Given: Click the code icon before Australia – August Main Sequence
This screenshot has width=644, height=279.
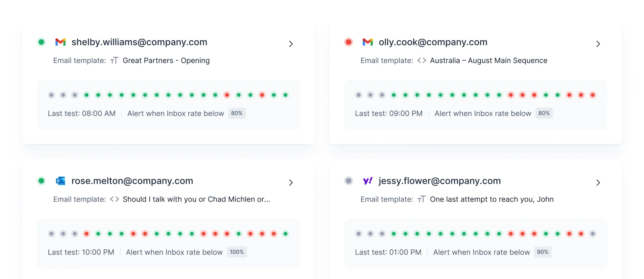Looking at the screenshot, I should point(422,61).
